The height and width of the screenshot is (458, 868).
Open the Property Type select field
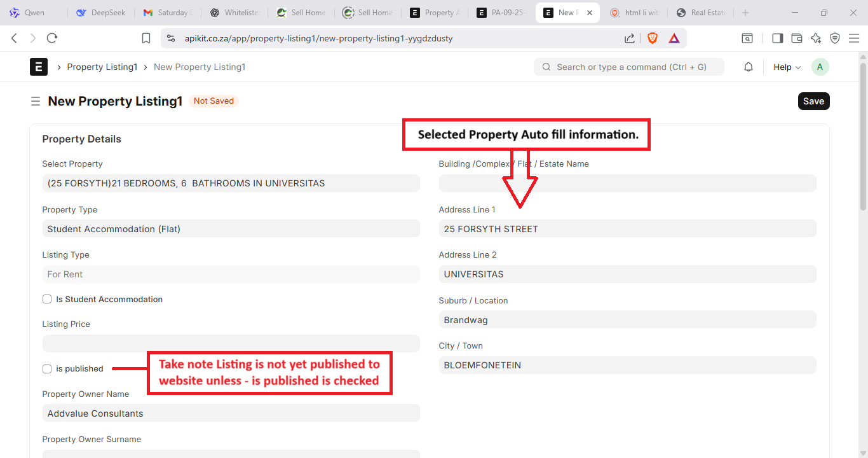(231, 229)
